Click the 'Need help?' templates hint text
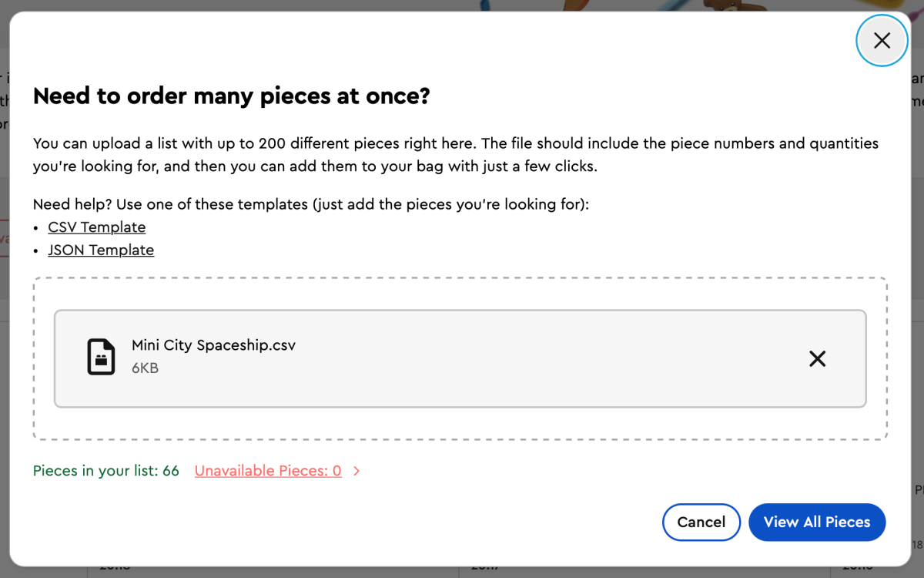Screen dimensions: 924x578 click(310, 205)
